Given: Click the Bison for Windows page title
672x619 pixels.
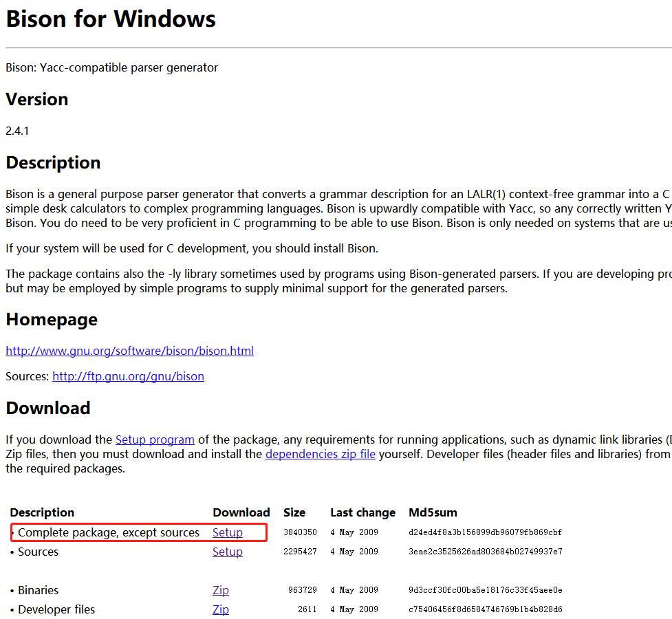Looking at the screenshot, I should click(110, 19).
